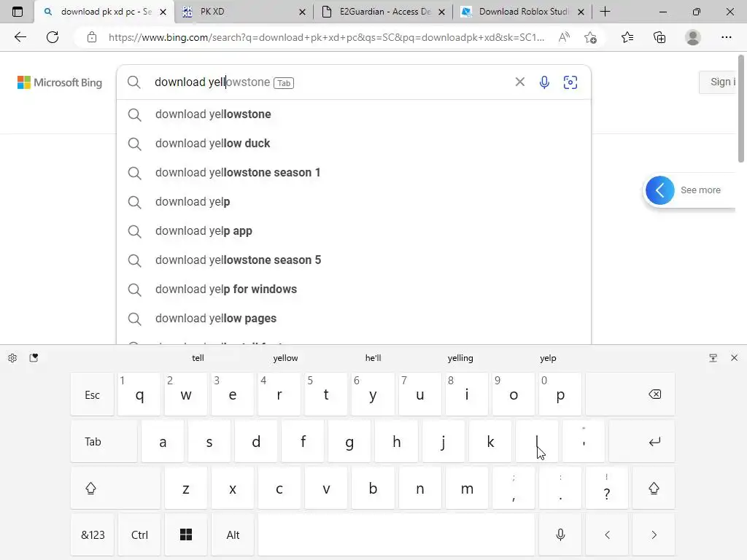Screen dimensions: 747x560
Task: Undock the touch keyboard icon
Action: pos(713,357)
